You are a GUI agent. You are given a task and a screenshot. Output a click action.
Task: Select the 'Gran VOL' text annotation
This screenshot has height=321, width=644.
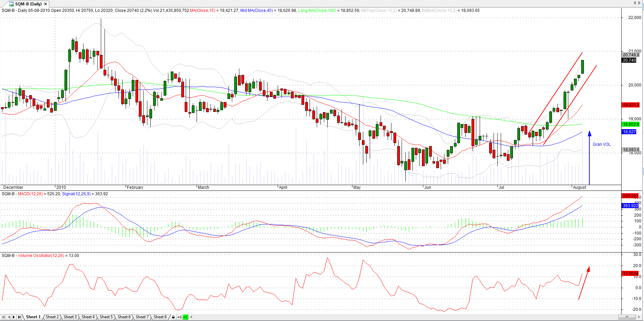pos(601,144)
